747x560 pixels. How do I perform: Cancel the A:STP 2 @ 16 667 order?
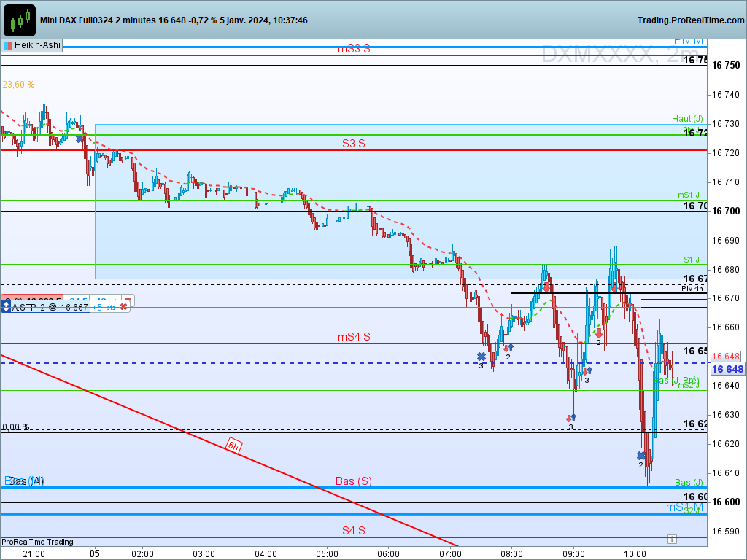(x=124, y=307)
